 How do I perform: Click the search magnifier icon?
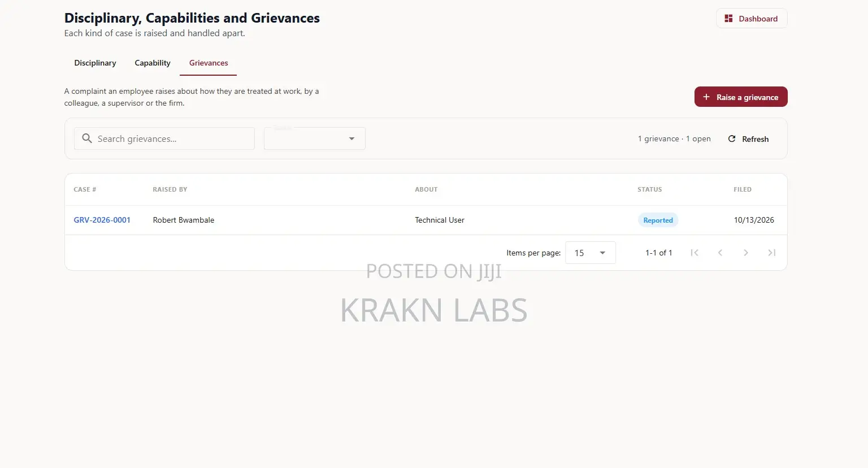point(87,138)
